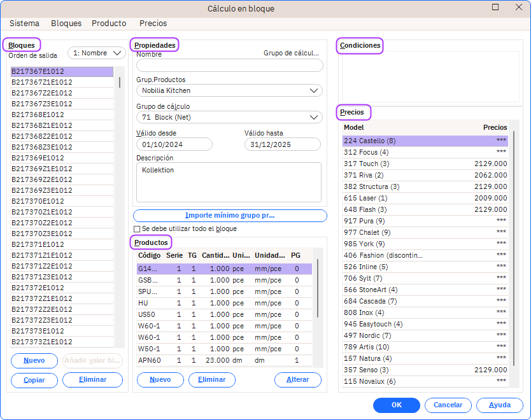
Task: Click the Alterar button in Productos
Action: [297, 380]
